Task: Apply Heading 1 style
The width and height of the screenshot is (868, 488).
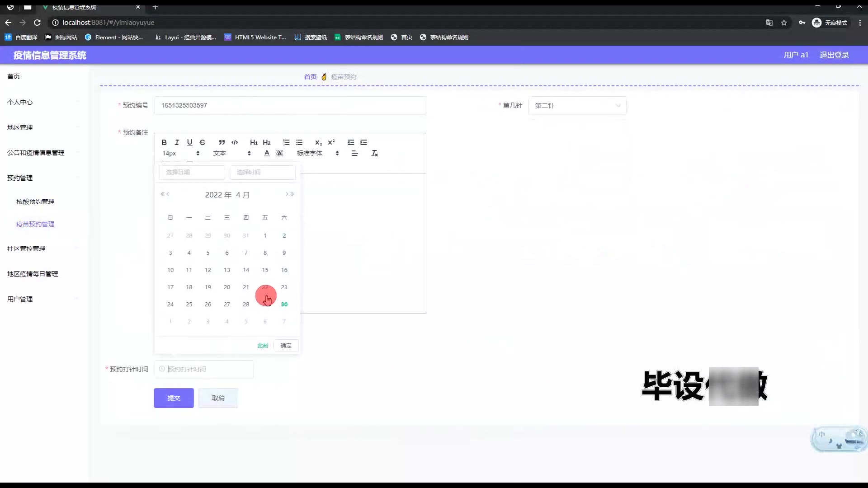Action: (254, 142)
